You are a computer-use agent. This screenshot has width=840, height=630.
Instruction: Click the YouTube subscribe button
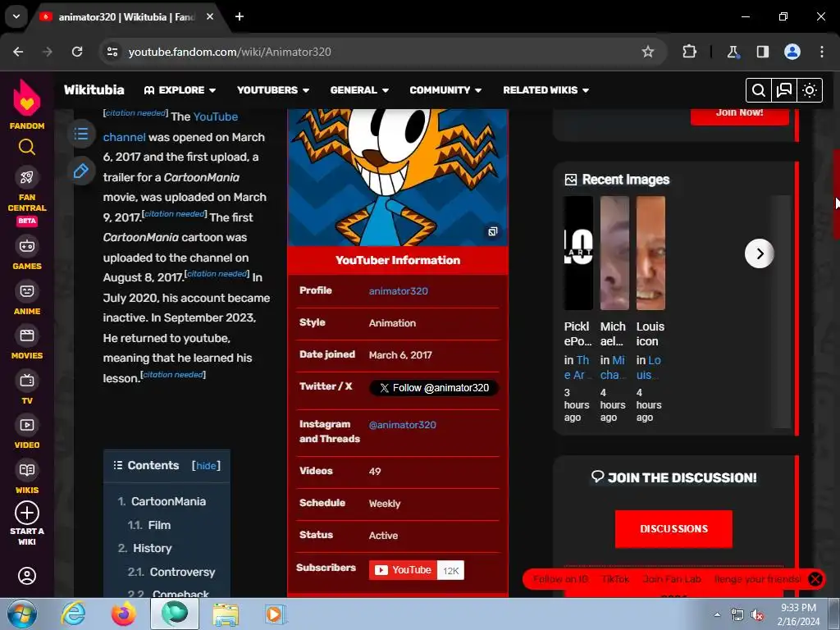tap(403, 570)
